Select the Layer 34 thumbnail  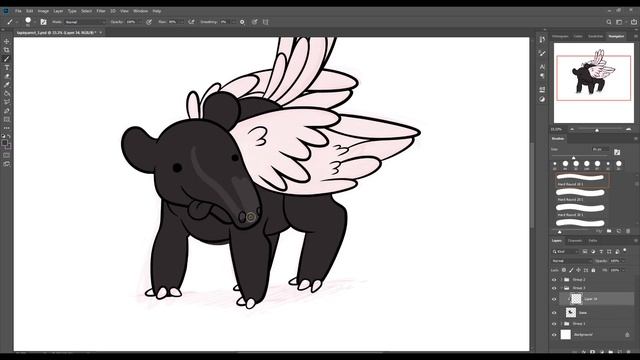point(576,299)
